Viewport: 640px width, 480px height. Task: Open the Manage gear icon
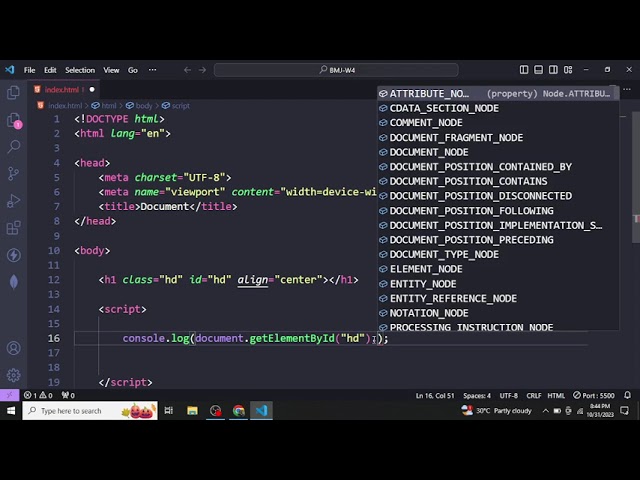13,375
